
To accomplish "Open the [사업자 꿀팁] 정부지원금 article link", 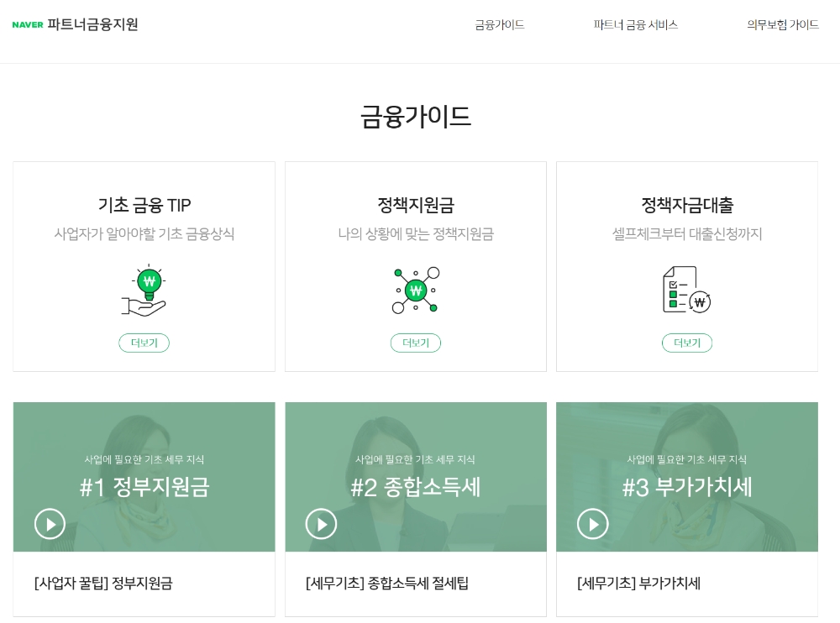I will point(103,583).
